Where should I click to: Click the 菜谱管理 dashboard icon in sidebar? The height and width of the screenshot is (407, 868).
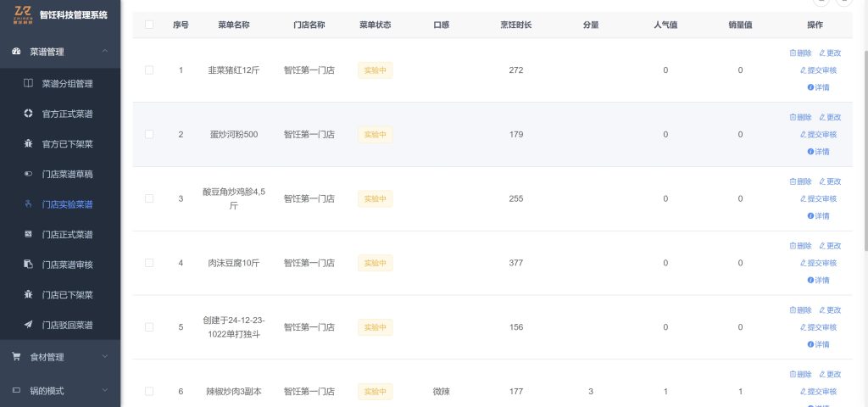click(x=16, y=52)
